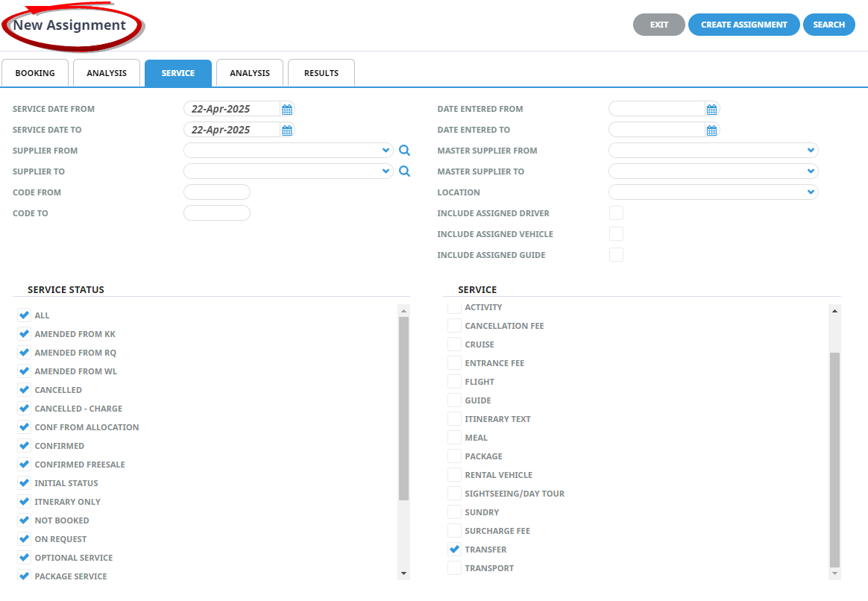Enable Include Assigned Driver checkbox
Screen dimensions: 868x601
(616, 213)
